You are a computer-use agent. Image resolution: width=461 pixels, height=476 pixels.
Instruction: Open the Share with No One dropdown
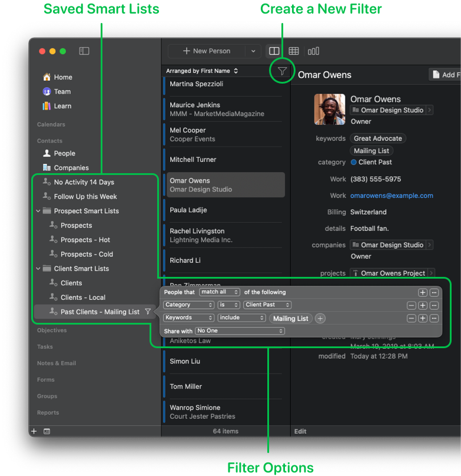pyautogui.click(x=240, y=331)
